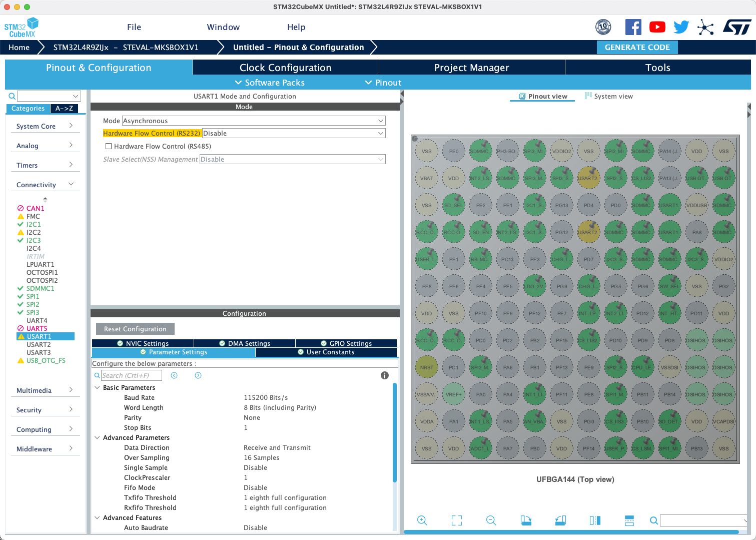Click the ST community network icon
This screenshot has width=756, height=540.
pyautogui.click(x=705, y=27)
